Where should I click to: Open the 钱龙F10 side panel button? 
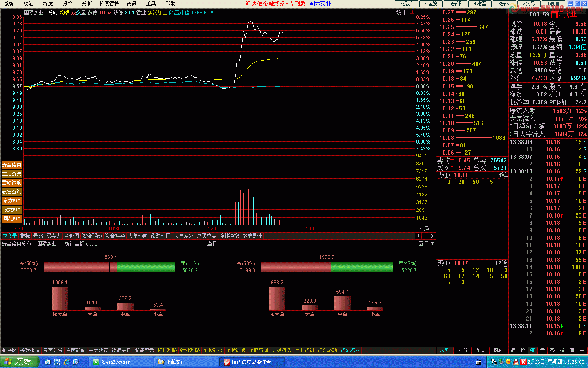pyautogui.click(x=12, y=210)
